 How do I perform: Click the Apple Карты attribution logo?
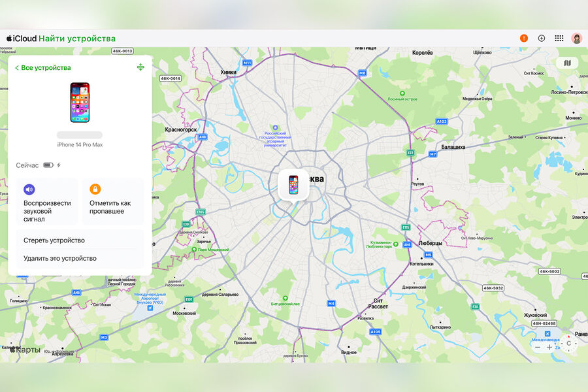(25, 350)
